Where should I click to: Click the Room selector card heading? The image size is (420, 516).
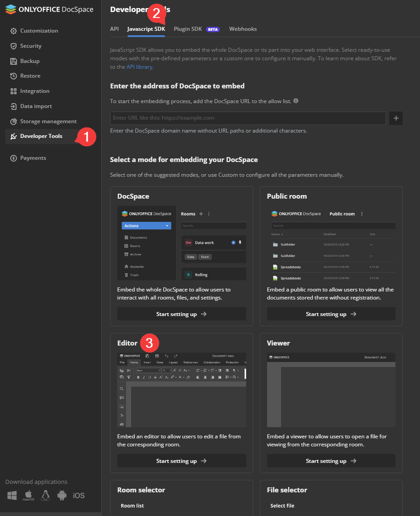tap(141, 490)
